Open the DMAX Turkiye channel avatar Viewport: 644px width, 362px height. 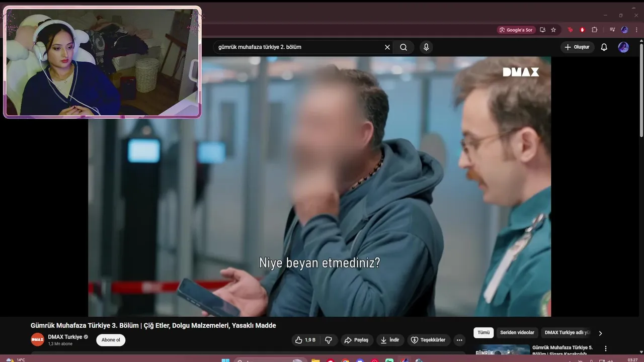tap(38, 340)
